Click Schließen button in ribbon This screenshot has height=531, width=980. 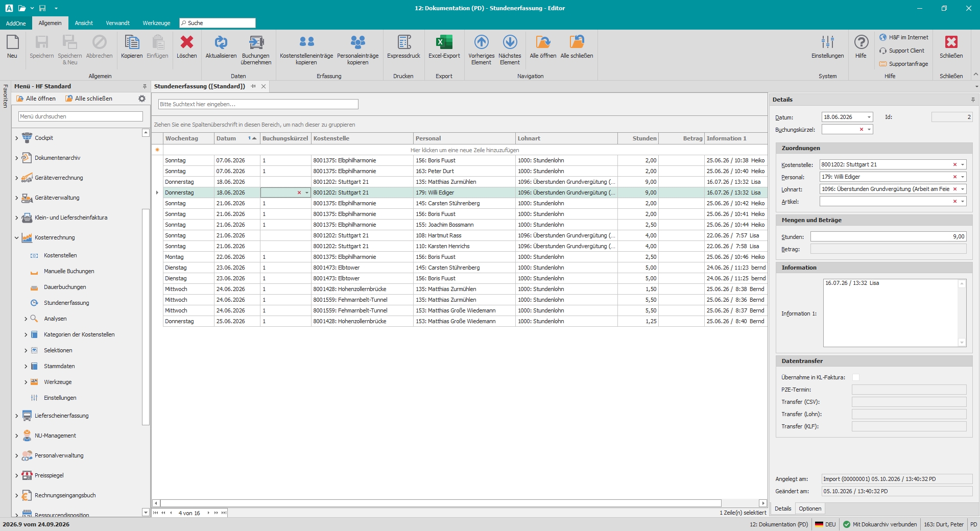pos(951,47)
